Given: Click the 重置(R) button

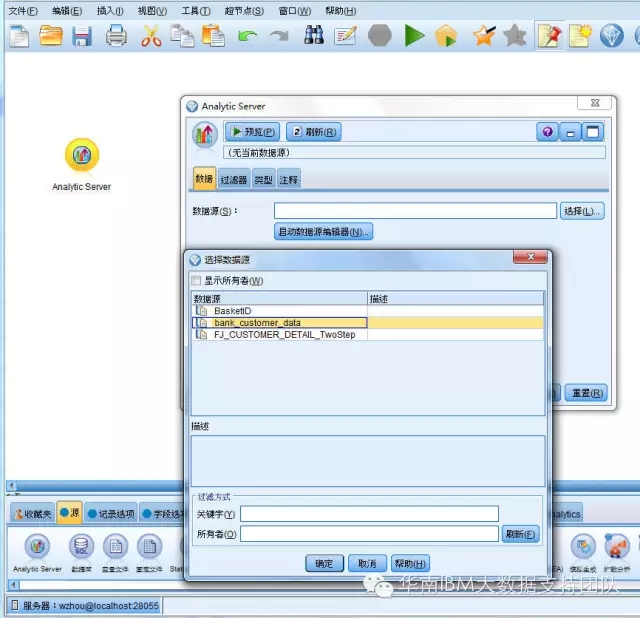Looking at the screenshot, I should [587, 393].
